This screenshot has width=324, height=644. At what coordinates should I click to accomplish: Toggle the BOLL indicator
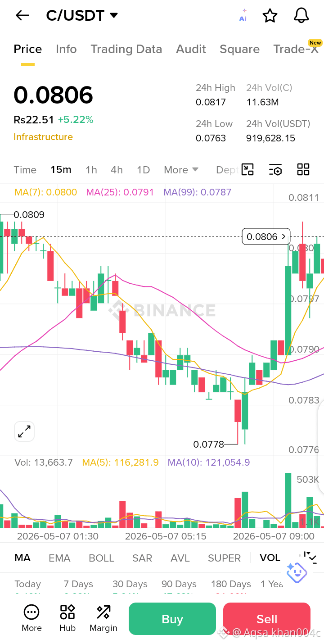[x=101, y=558]
